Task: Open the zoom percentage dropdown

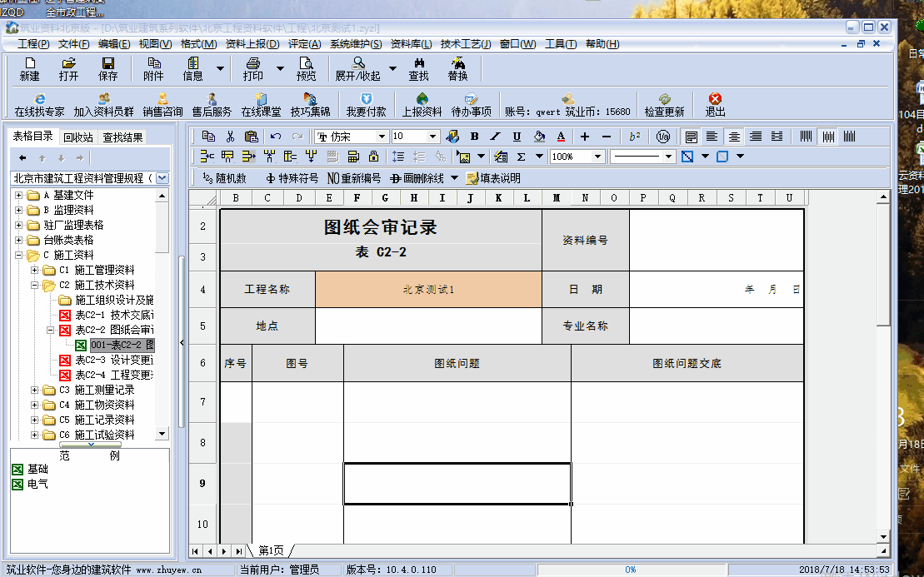Action: tap(597, 157)
